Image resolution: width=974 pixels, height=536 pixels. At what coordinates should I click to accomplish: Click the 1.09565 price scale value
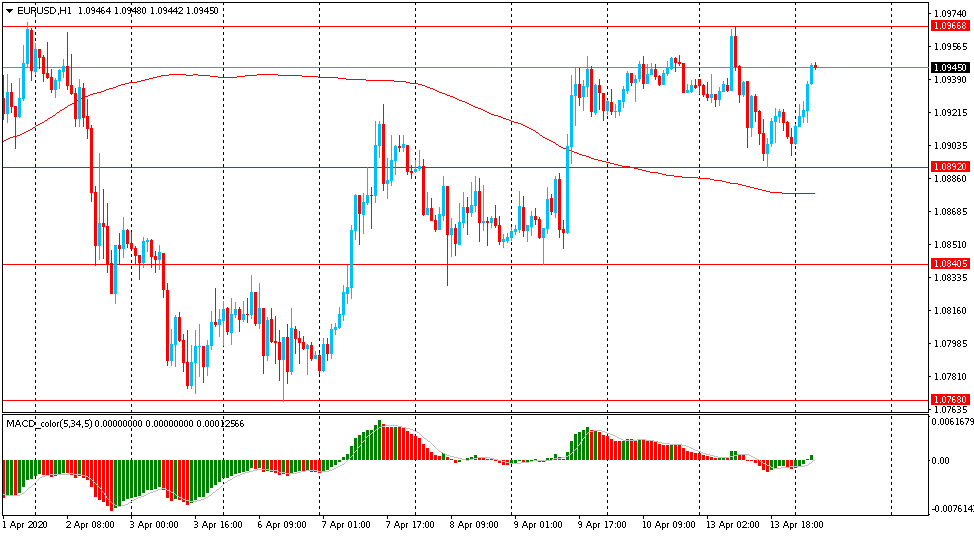[950, 47]
